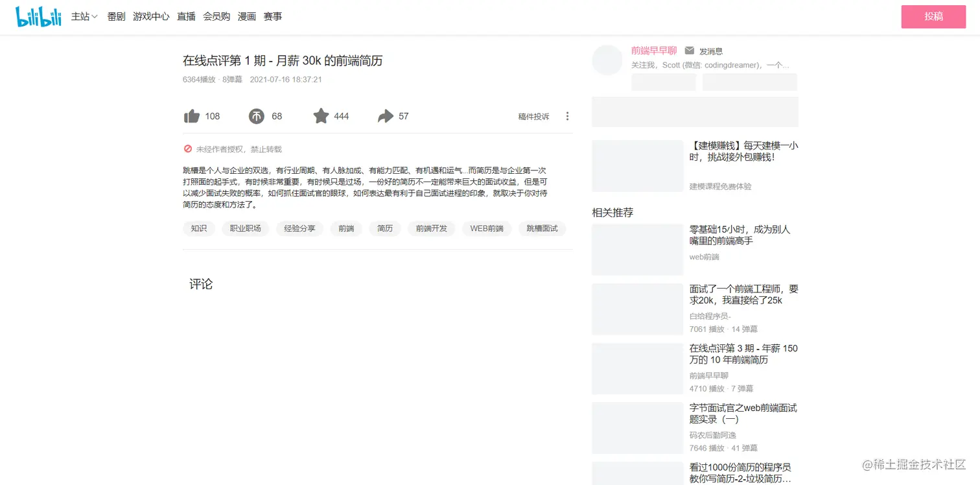Click the uploader 前端早早聊 under 在线点评第 3 期
The height and width of the screenshot is (485, 980).
point(709,376)
